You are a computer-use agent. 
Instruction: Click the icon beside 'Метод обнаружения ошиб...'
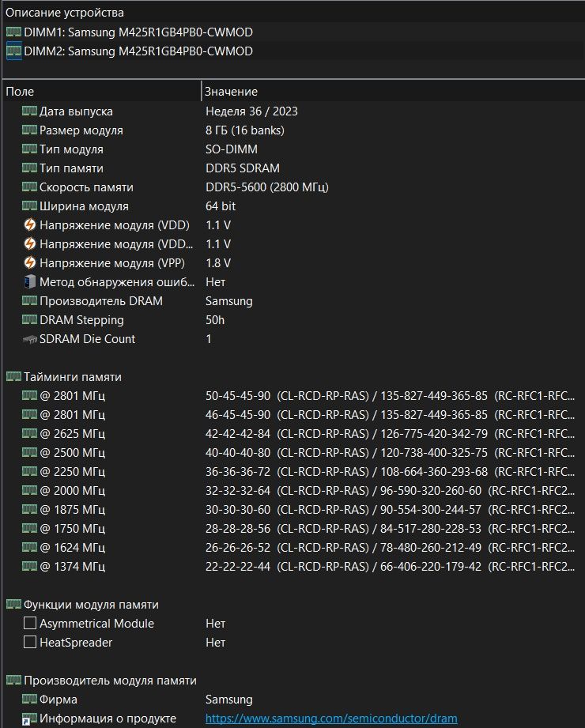(30, 282)
